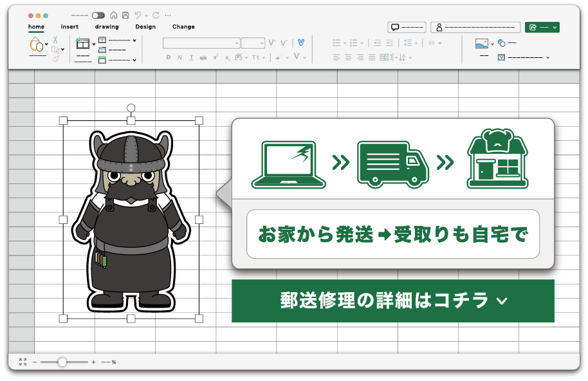588x381 pixels.
Task: Click the zoom slider handle
Action: tap(62, 362)
